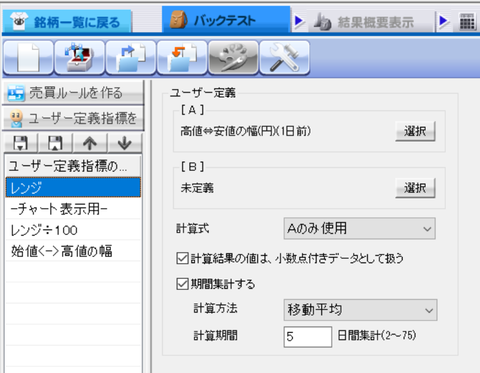The height and width of the screenshot is (373, 480).
Task: Click the second floppy disk save icon
Action: click(x=55, y=143)
